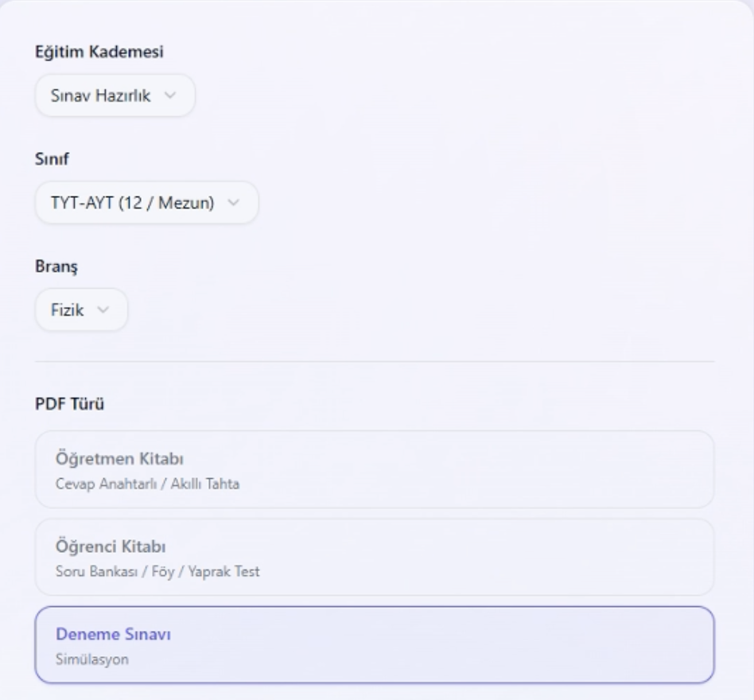Click the Sınıf field label
Image resolution: width=754 pixels, height=700 pixels.
49,158
